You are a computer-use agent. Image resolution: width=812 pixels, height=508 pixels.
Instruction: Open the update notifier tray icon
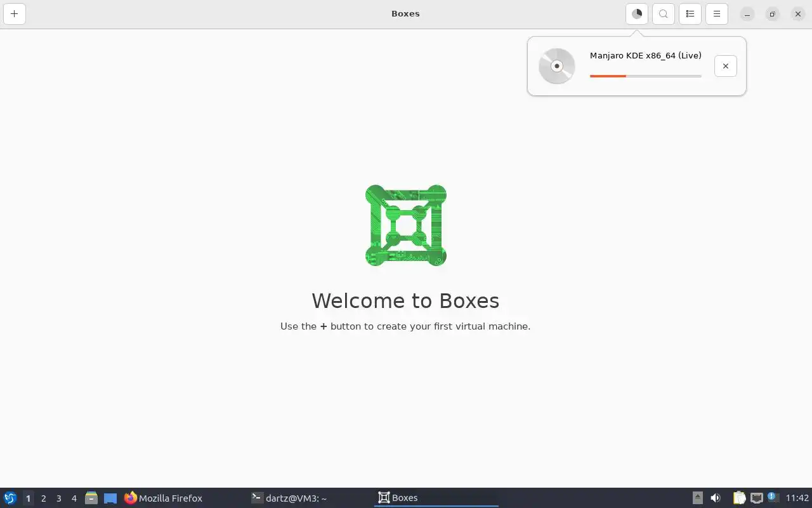(772, 497)
